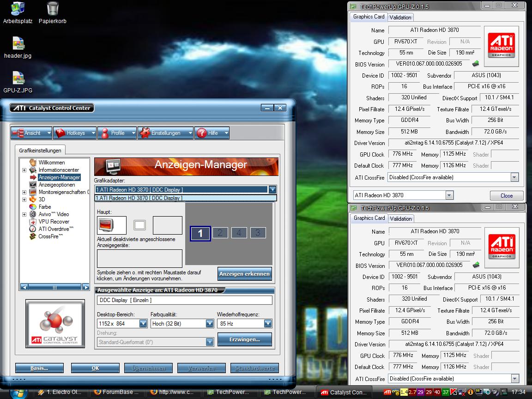Open card selector dropdown in upper GPU-Z

coord(449,195)
